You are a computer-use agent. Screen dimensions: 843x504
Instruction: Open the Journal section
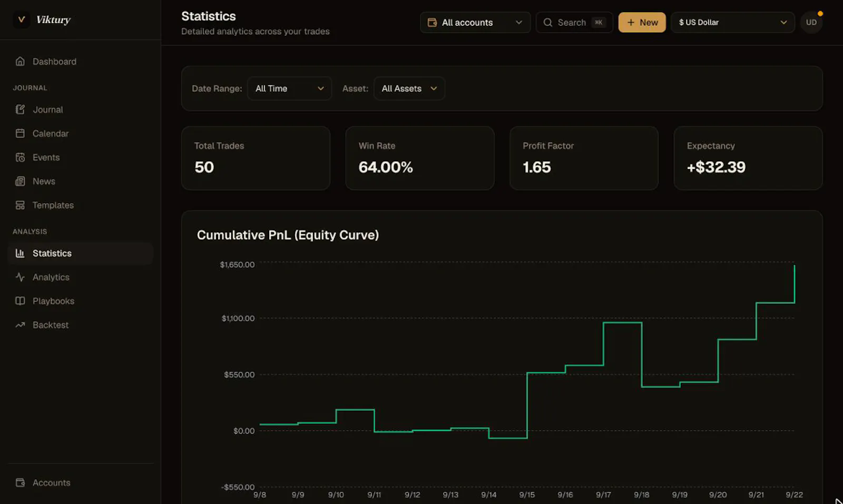pos(81,110)
